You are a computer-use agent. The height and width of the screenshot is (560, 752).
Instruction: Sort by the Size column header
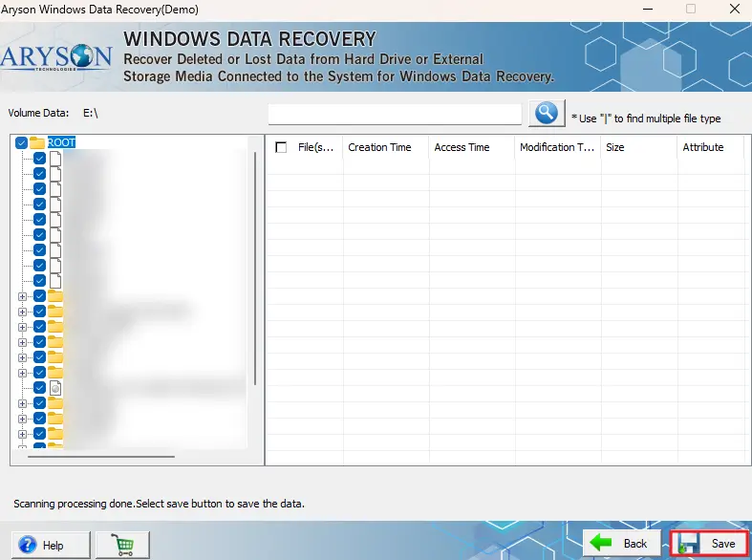point(639,147)
